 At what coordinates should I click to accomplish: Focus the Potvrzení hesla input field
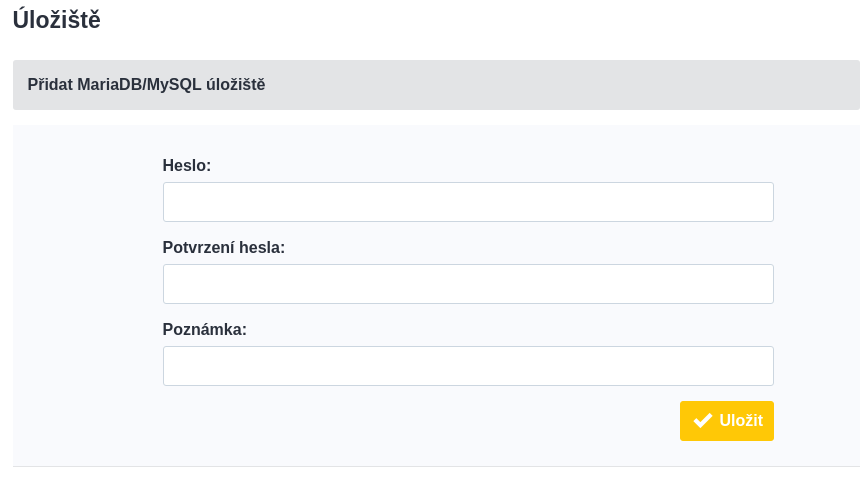coord(468,284)
